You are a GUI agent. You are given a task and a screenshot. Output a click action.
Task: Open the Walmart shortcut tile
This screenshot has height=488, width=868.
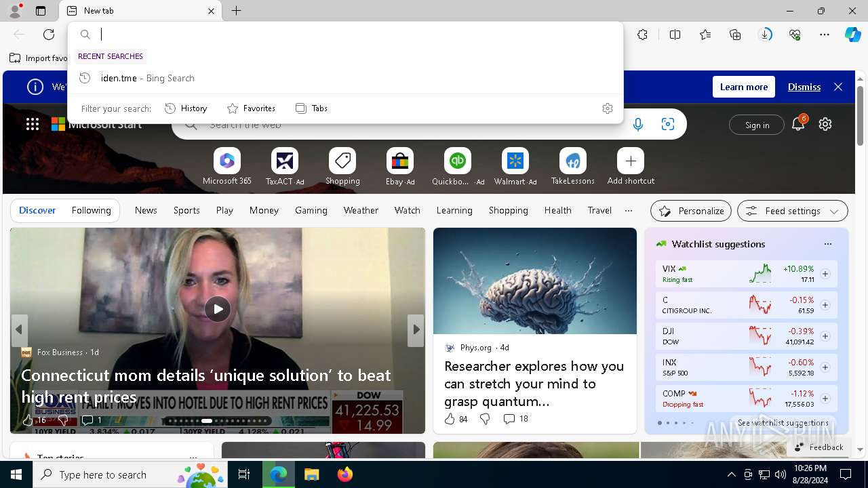tap(515, 167)
